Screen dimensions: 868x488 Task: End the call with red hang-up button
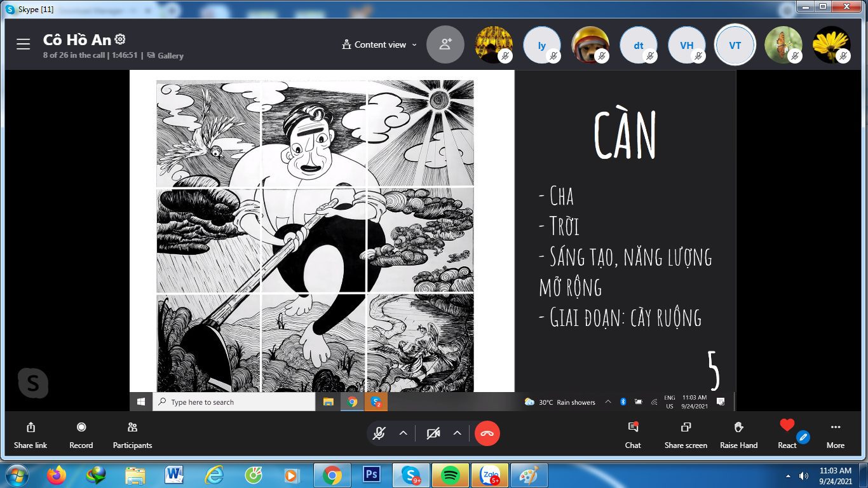click(487, 433)
